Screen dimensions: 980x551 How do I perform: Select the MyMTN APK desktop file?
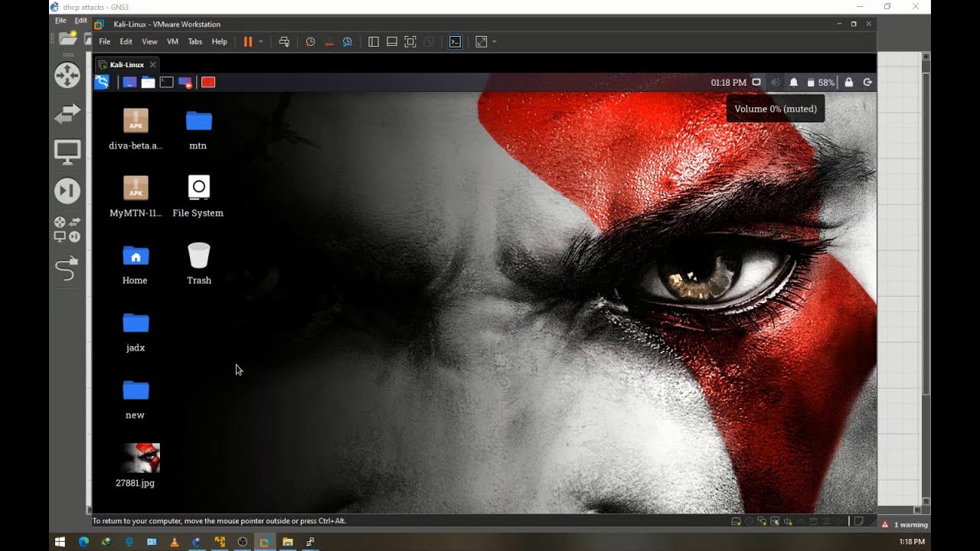pyautogui.click(x=136, y=196)
